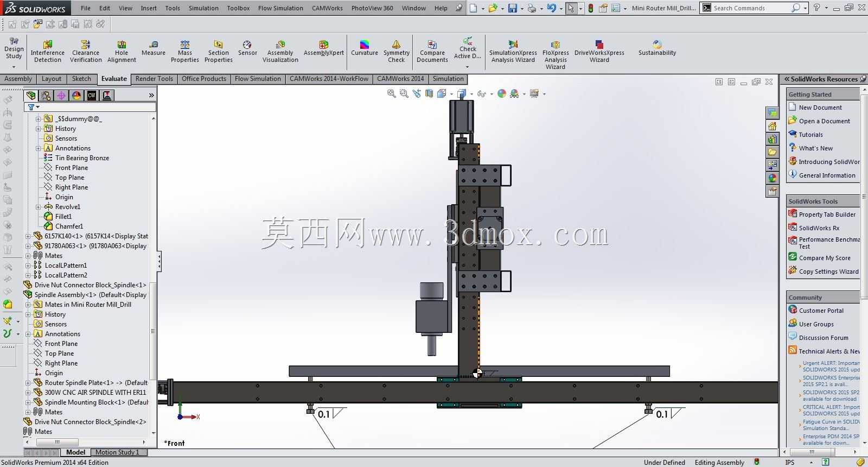Open the Tutorials link
Image resolution: width=868 pixels, height=467 pixels.
click(810, 135)
